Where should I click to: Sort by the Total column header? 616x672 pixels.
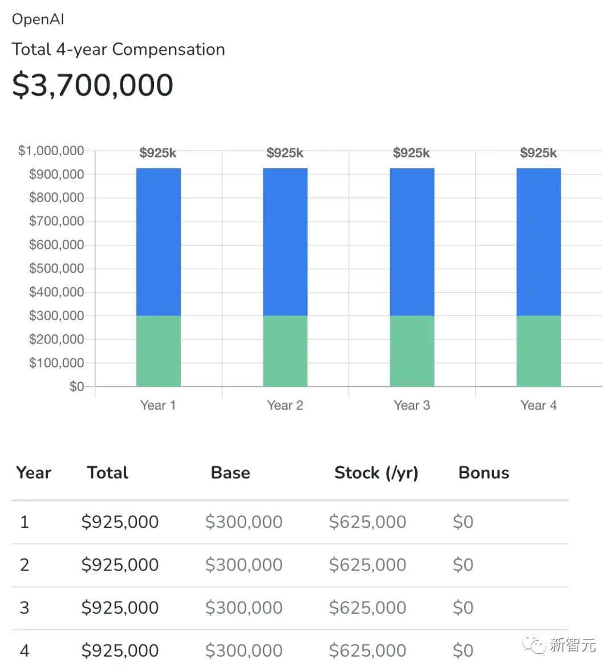point(108,472)
